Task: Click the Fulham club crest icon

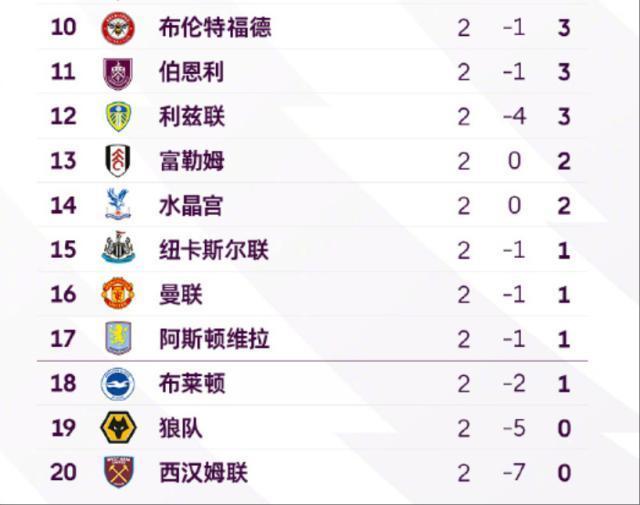Action: [118, 161]
